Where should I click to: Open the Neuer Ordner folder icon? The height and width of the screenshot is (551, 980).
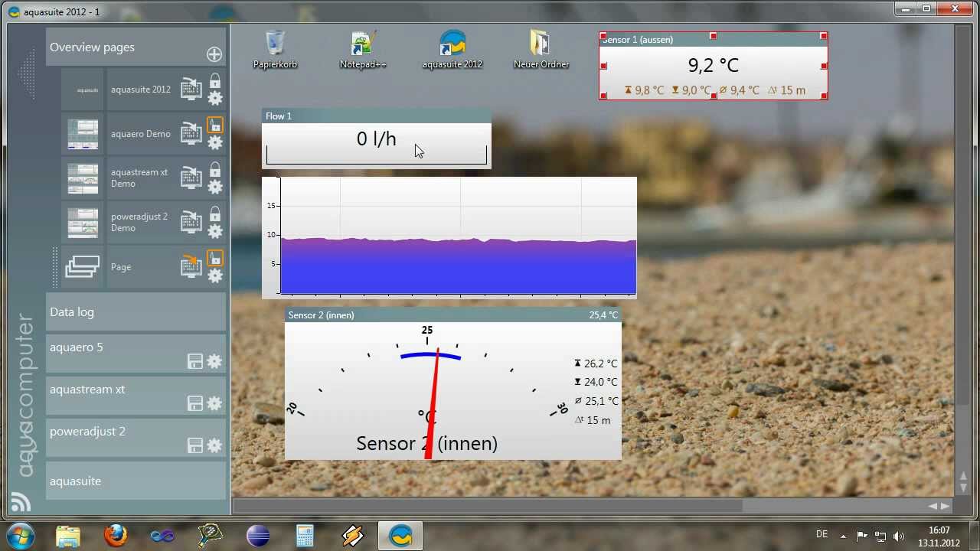point(541,50)
